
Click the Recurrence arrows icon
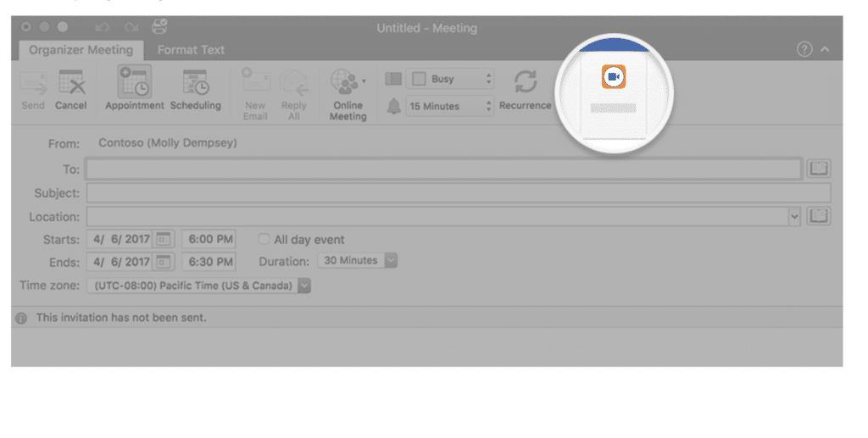[526, 82]
